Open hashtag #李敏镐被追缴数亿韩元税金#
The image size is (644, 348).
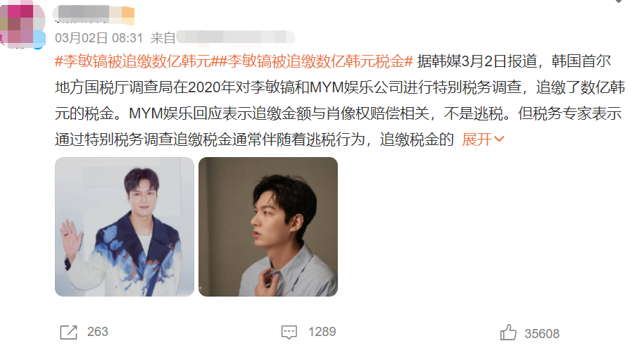[x=316, y=61]
